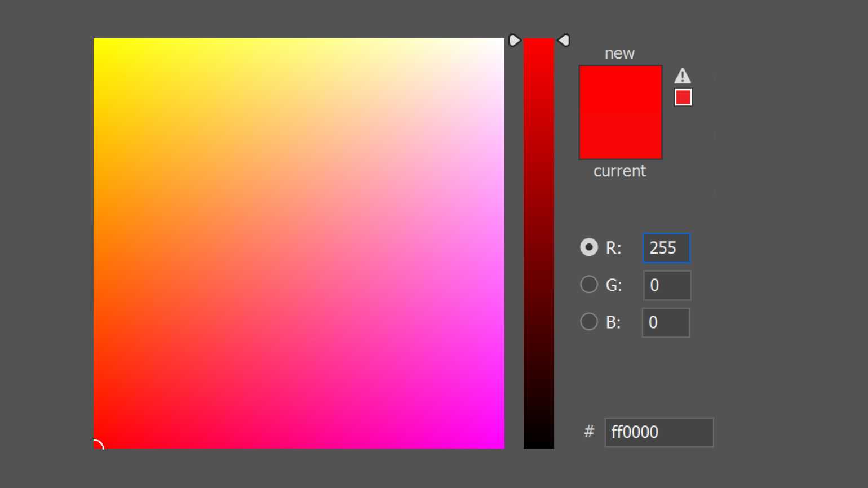Pick pure yellow in color field corner
The width and height of the screenshot is (868, 488).
coord(95,40)
